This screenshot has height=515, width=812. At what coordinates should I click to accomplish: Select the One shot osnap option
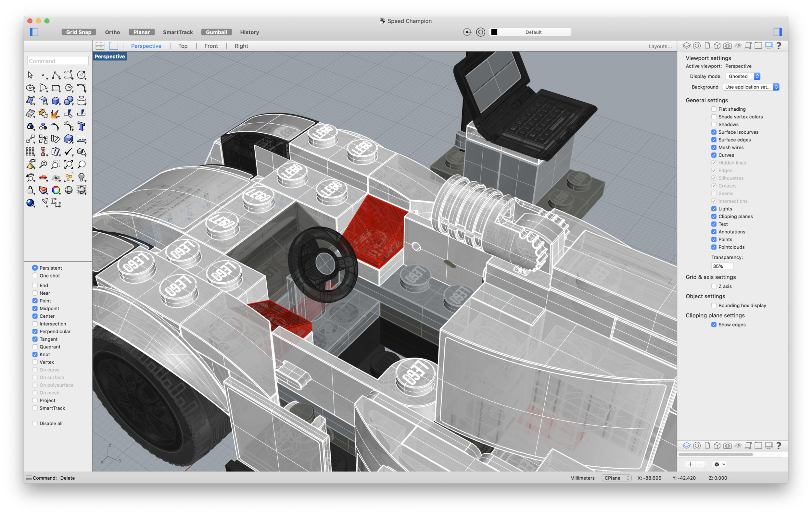click(x=35, y=276)
